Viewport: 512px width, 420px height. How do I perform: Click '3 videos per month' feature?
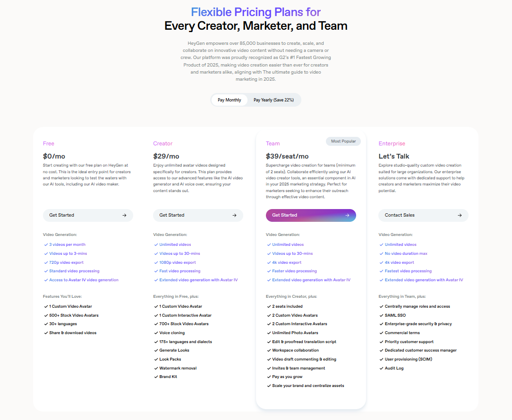pyautogui.click(x=67, y=244)
